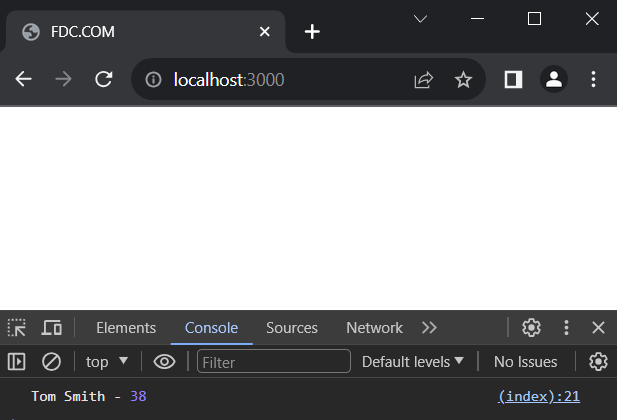Open DevTools settings gear icon
The height and width of the screenshot is (420, 617).
[531, 327]
